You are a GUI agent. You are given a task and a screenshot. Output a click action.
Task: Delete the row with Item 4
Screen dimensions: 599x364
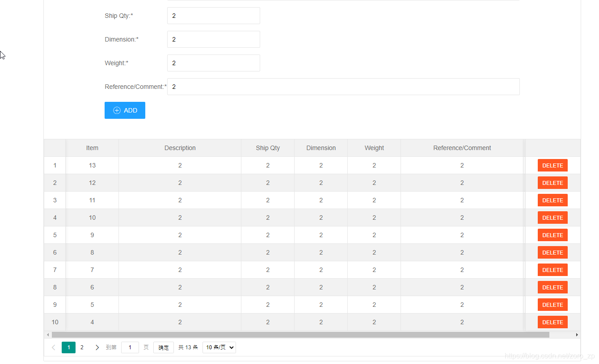pyautogui.click(x=553, y=322)
